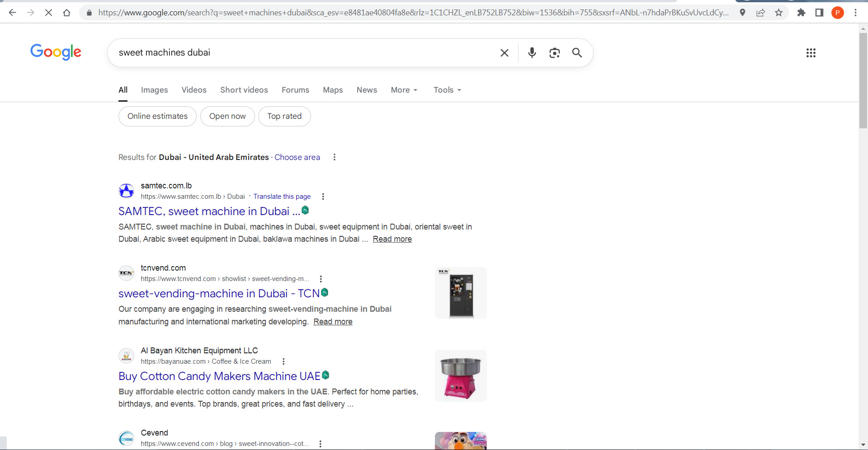Screen dimensions: 868x450
Task: Switch to Short videos tab
Action: (x=244, y=90)
